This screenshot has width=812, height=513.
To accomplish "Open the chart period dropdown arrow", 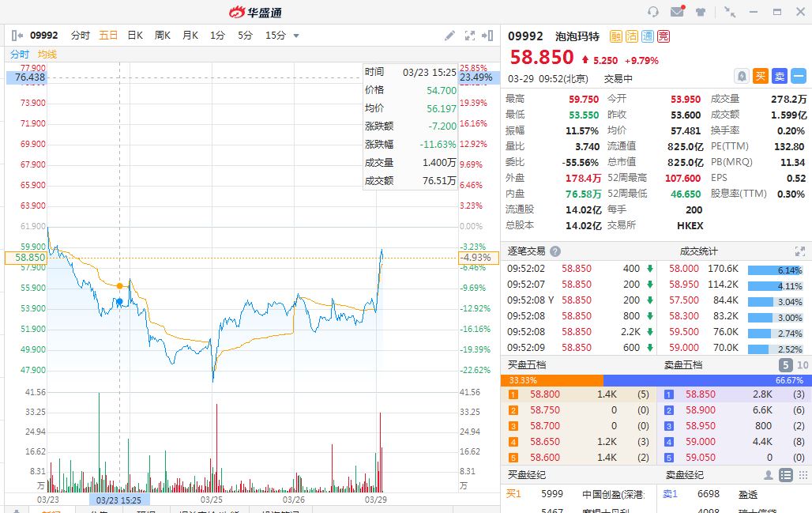I will tap(296, 36).
